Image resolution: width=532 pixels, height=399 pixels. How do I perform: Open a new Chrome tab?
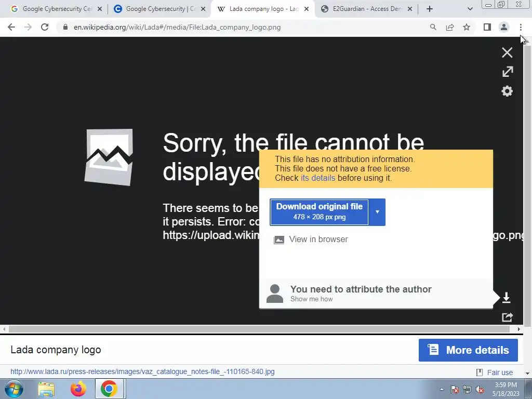[x=430, y=9]
